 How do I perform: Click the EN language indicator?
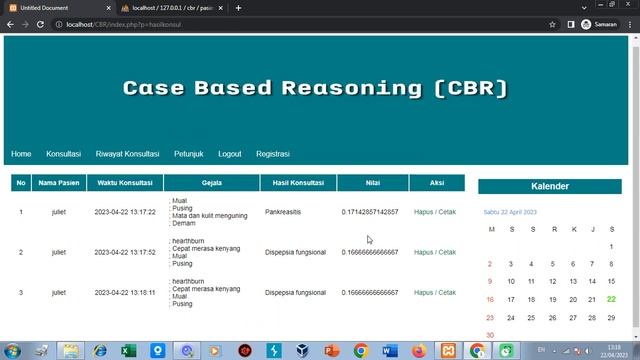(x=541, y=350)
